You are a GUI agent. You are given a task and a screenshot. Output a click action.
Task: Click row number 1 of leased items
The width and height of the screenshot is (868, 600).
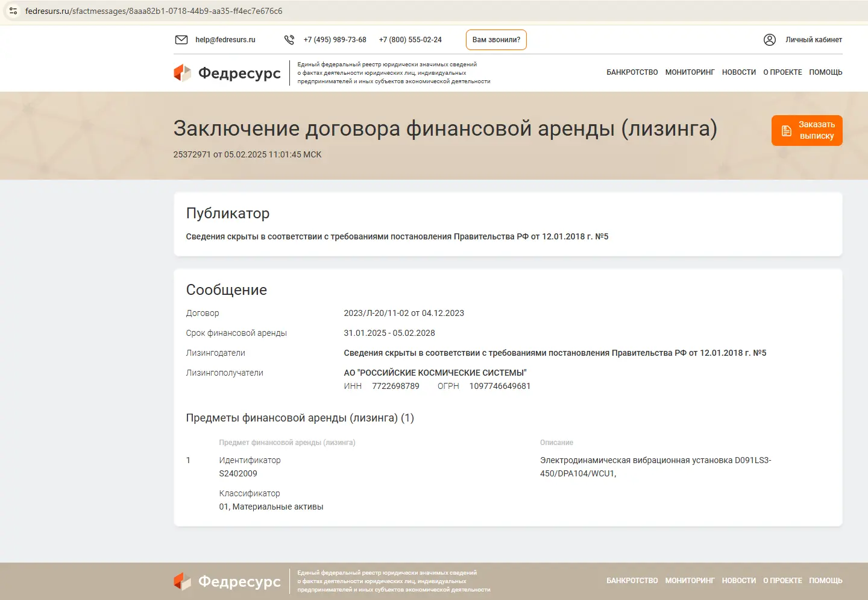click(188, 460)
